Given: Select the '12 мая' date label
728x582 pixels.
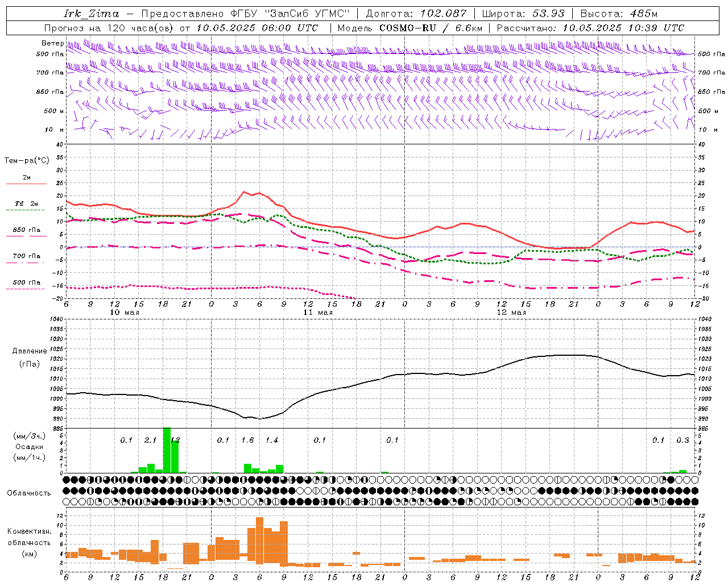Looking at the screenshot, I should point(511,313).
